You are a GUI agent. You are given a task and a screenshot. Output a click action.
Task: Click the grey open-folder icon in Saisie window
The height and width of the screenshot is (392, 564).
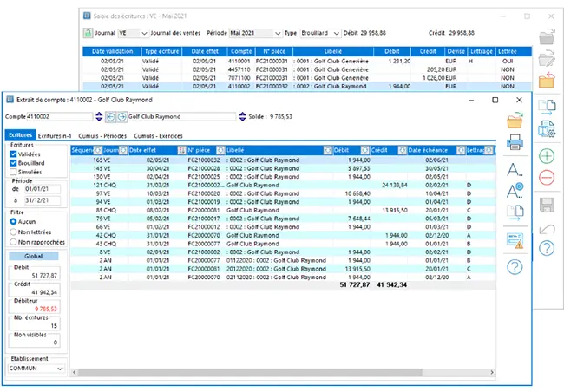547,36
